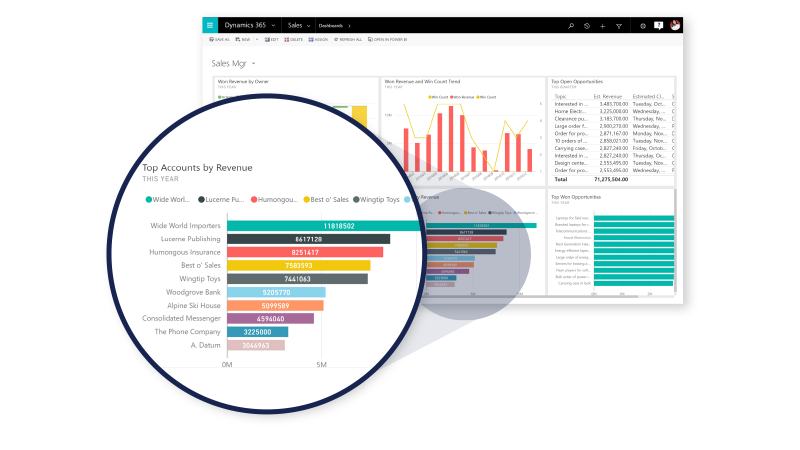The width and height of the screenshot is (800, 450).
Task: Click the dashboard vertical scrollbar
Action: click(675, 240)
